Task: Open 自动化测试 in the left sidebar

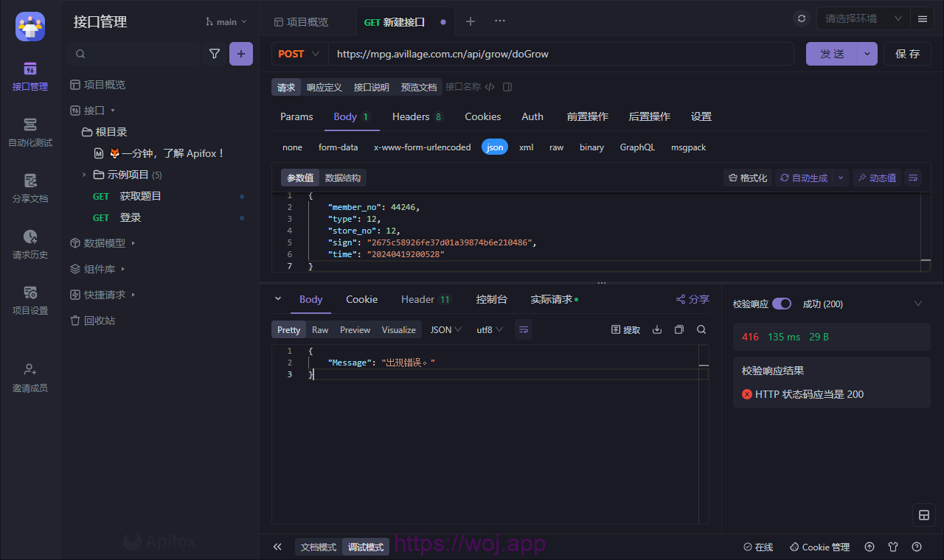Action: [30, 133]
